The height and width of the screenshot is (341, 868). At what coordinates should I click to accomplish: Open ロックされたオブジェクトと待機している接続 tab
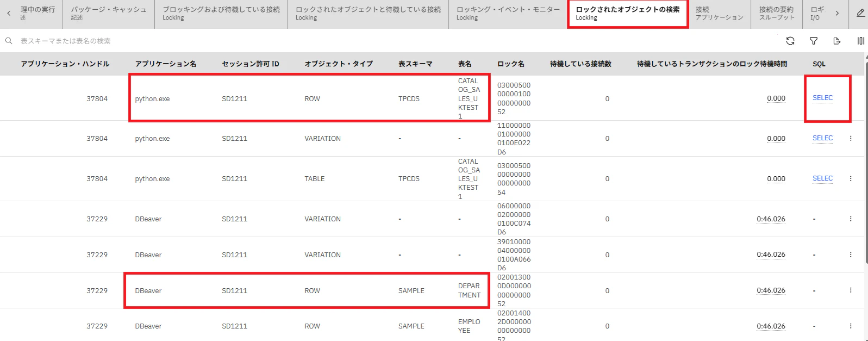369,14
